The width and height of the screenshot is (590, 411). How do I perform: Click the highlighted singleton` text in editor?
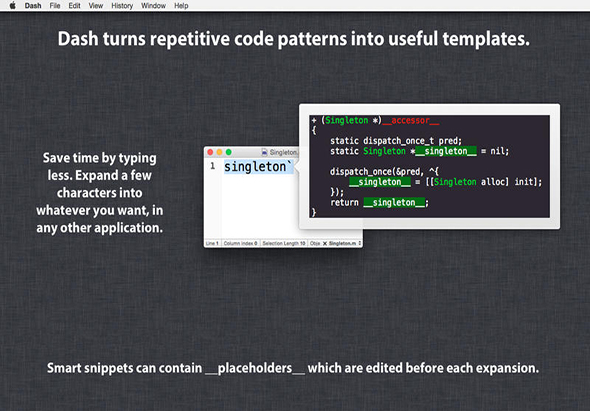point(258,167)
